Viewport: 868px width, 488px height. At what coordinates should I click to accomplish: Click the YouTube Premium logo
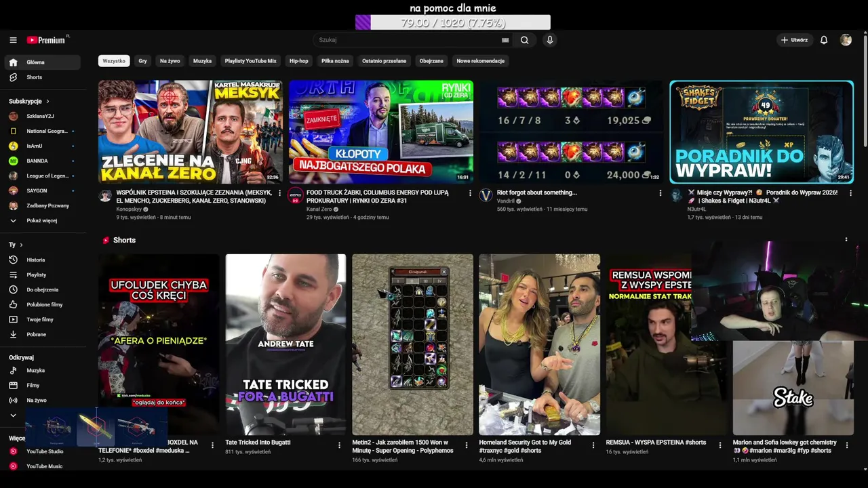pos(47,40)
